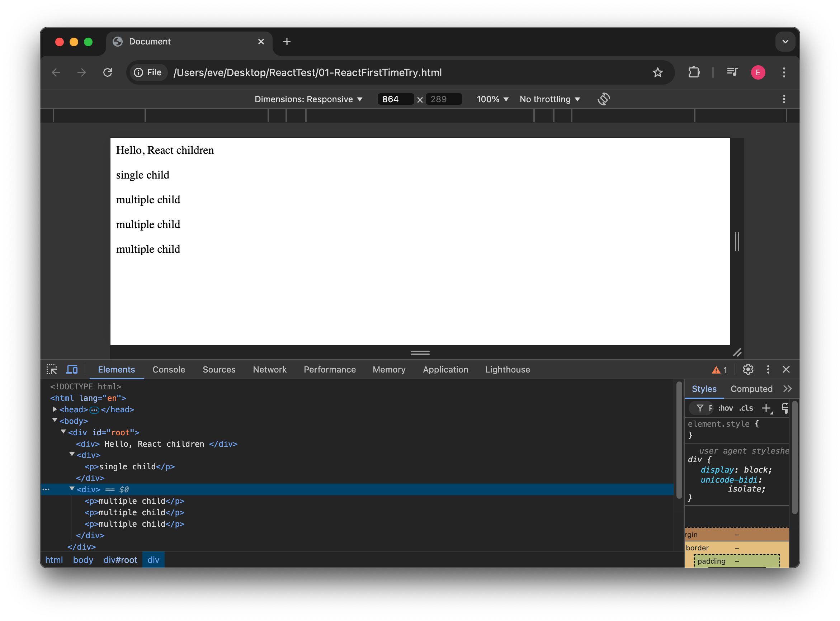This screenshot has height=621, width=840.
Task: Open a new browser tab
Action: pos(287,41)
